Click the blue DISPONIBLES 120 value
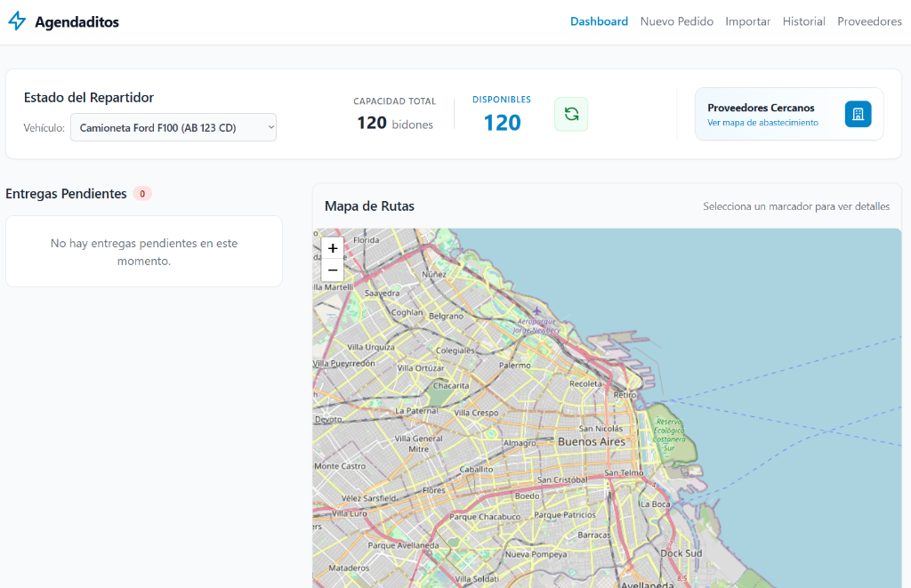The image size is (911, 588). tap(502, 123)
